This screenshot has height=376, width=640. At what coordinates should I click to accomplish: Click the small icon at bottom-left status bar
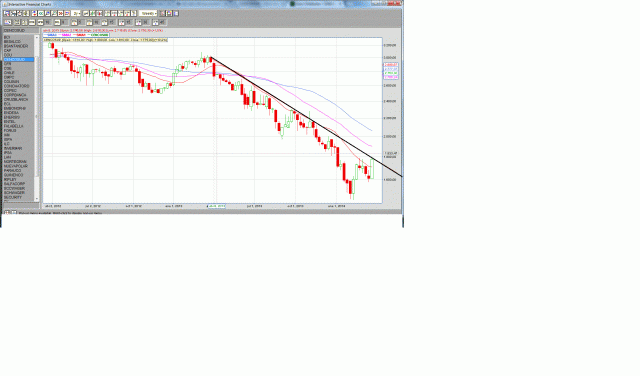point(7,213)
